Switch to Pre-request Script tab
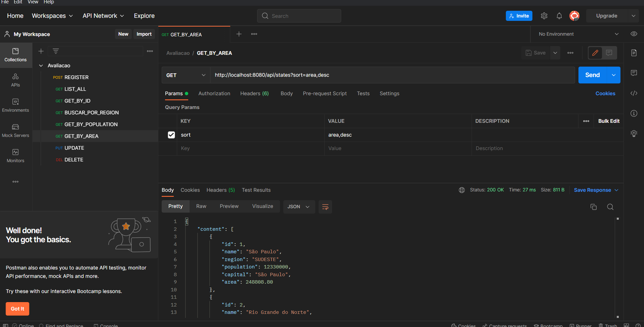Viewport: 644px width, 327px height. click(x=325, y=94)
